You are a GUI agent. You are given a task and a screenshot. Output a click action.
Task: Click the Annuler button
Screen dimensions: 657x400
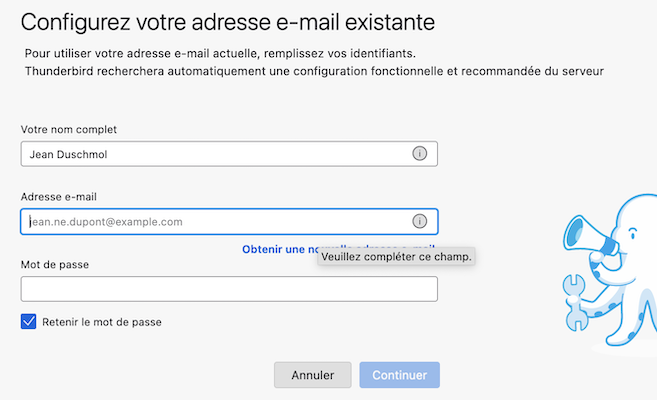(313, 375)
